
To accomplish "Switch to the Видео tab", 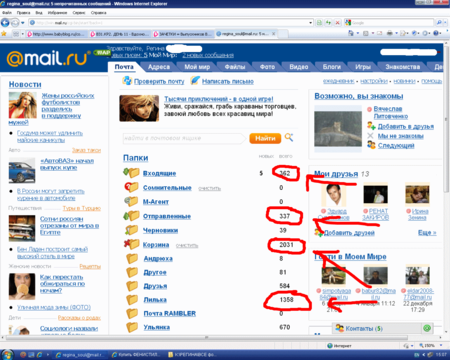I will click(299, 67).
